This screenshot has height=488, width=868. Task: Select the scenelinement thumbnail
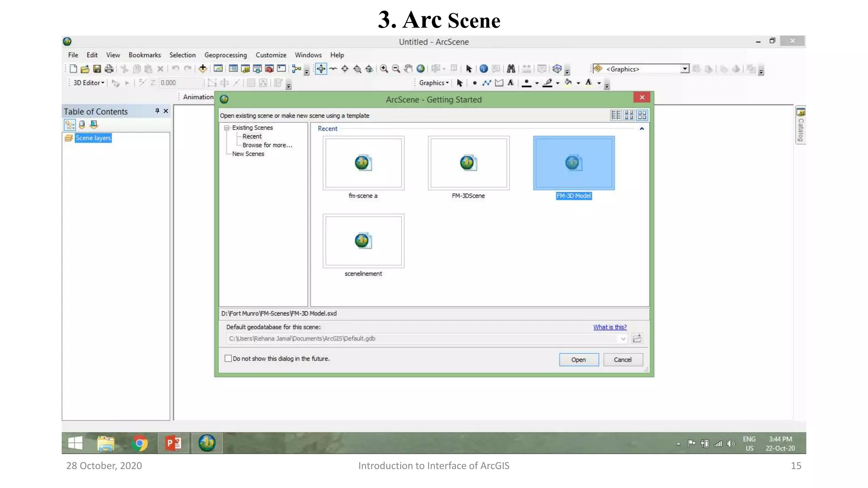click(x=363, y=241)
